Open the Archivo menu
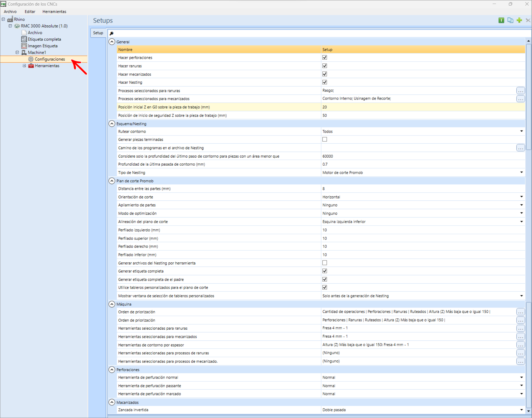Viewport: 532px width, 418px height. [10, 12]
